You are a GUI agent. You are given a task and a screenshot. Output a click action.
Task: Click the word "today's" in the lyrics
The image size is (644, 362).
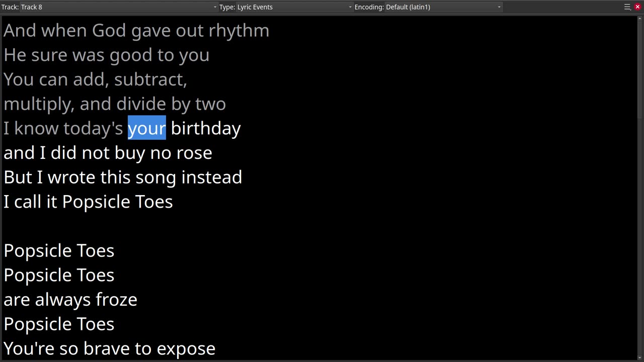93,129
